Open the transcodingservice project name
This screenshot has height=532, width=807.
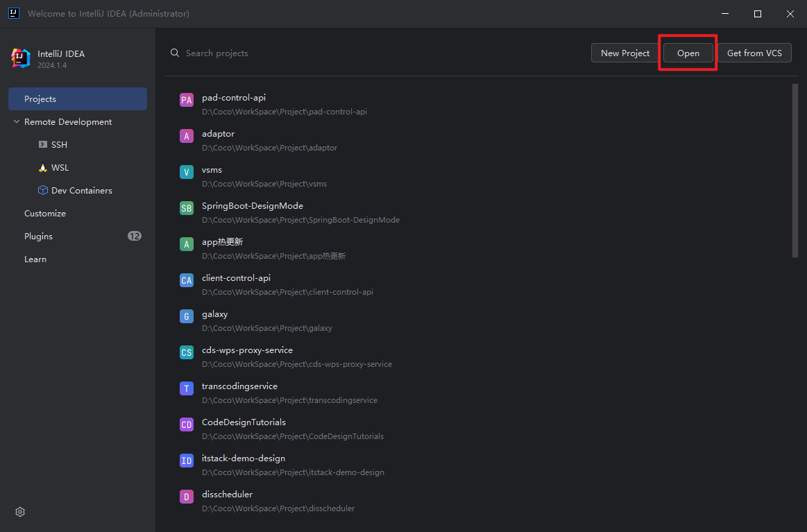click(239, 386)
